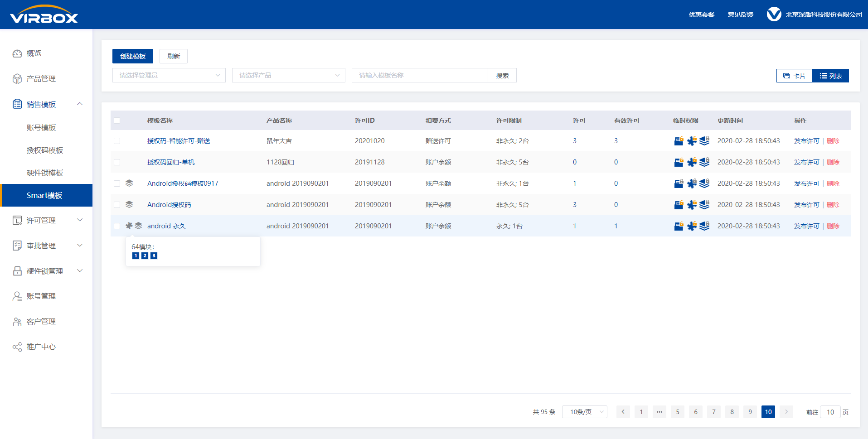Click the 销售模板 clipboard icon
Image resolution: width=868 pixels, height=439 pixels.
click(17, 104)
